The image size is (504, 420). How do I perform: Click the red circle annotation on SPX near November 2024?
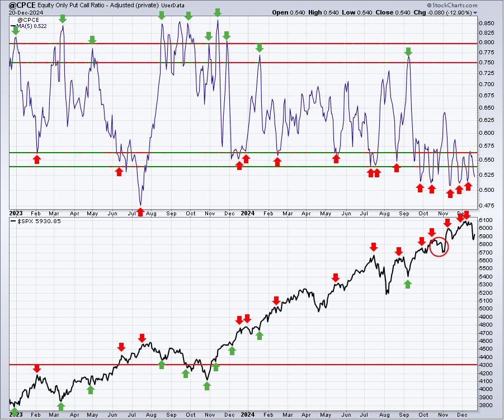pos(439,247)
